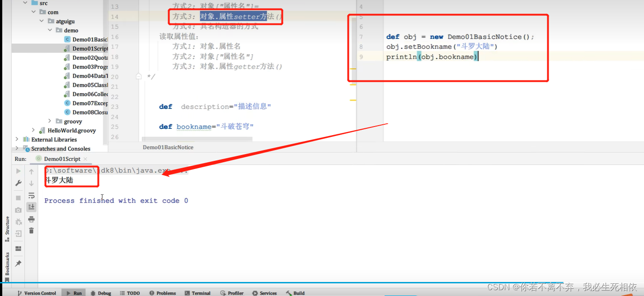Click the print icon in console toolbar

[31, 219]
